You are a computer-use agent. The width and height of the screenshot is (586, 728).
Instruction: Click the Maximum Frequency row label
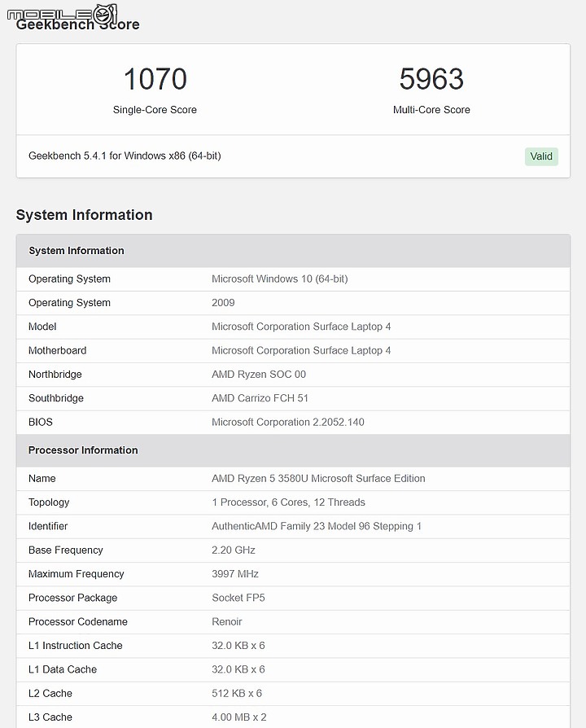(x=76, y=574)
